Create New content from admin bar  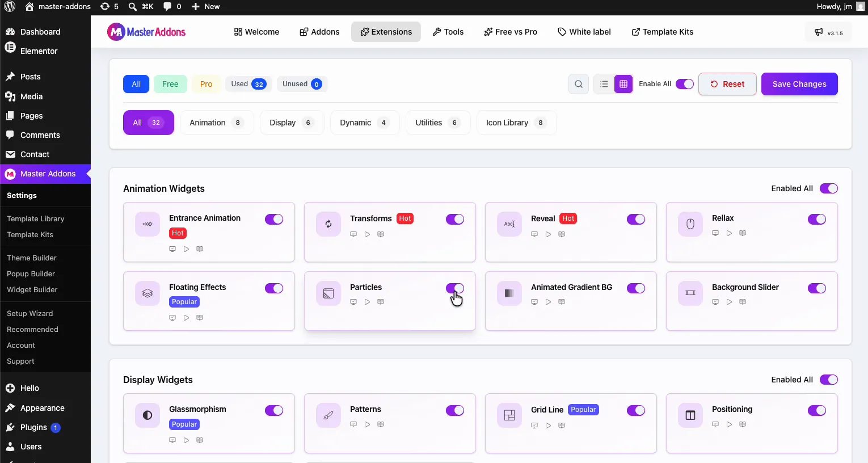pyautogui.click(x=205, y=7)
